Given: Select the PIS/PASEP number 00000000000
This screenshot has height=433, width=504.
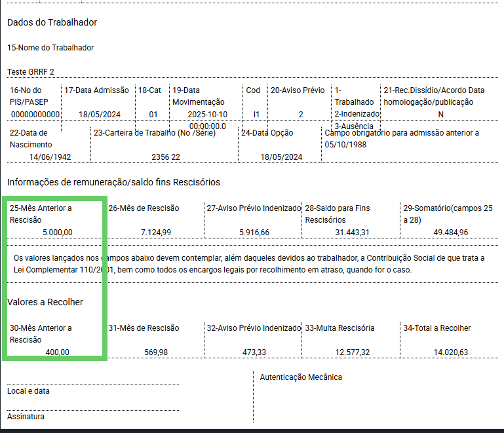Looking at the screenshot, I should [x=35, y=115].
